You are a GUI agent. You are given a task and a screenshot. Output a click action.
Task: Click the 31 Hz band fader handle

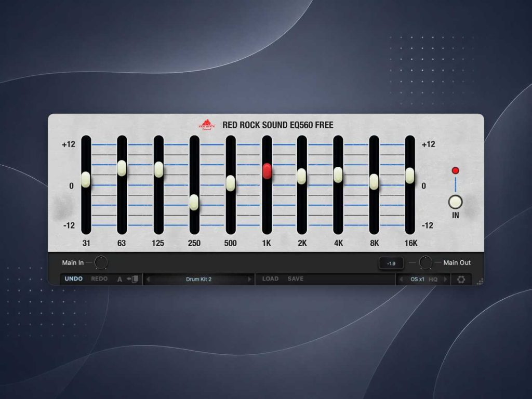click(86, 179)
